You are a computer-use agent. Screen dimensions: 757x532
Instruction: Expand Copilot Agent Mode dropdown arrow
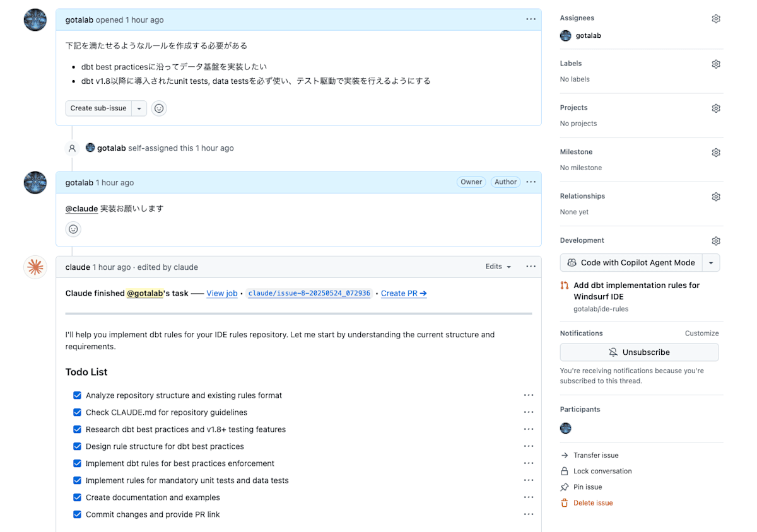pos(711,263)
